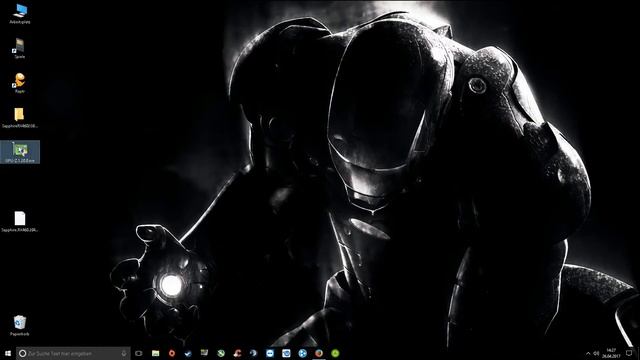Viewport: 640px width, 360px height.
Task: Select the Raptr shortcut desktop icon
Action: coord(20,83)
